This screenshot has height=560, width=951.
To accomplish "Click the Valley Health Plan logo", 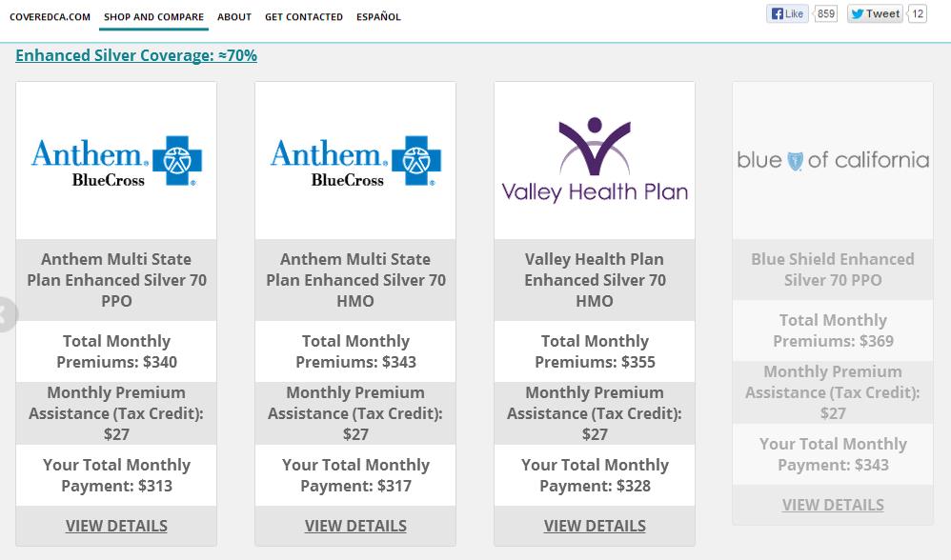I will pos(595,160).
